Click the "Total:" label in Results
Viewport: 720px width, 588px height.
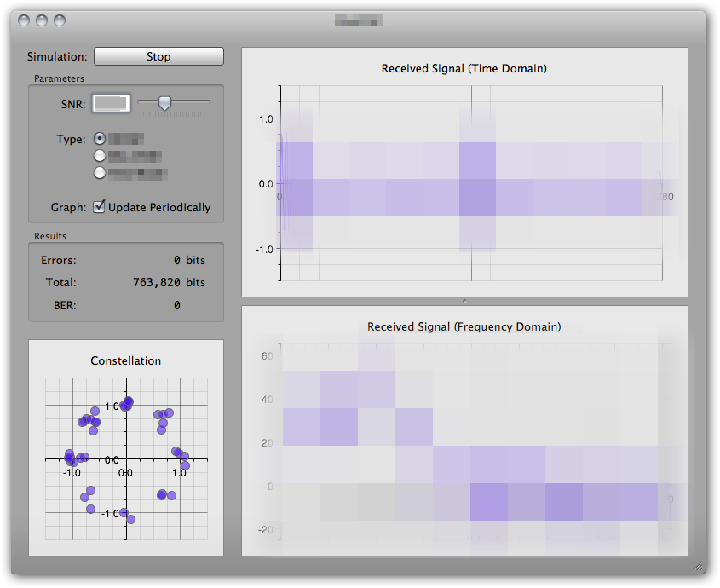(x=61, y=282)
